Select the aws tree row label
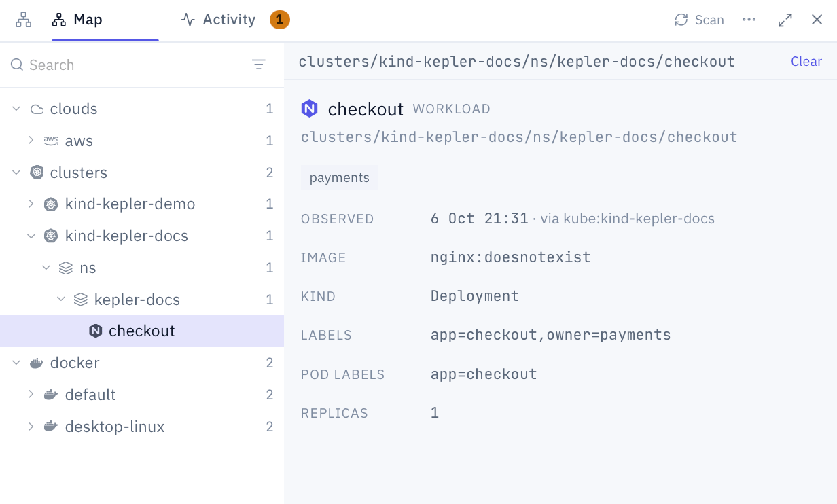This screenshot has width=837, height=504. 79,141
